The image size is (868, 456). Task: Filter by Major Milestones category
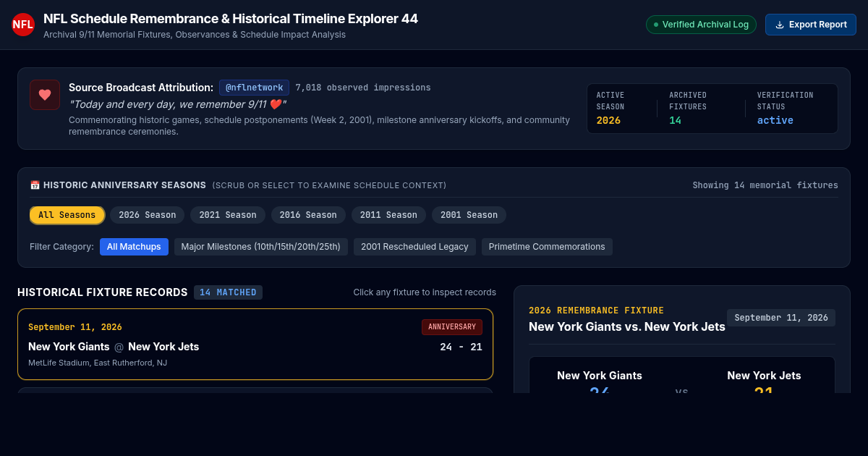click(x=261, y=247)
